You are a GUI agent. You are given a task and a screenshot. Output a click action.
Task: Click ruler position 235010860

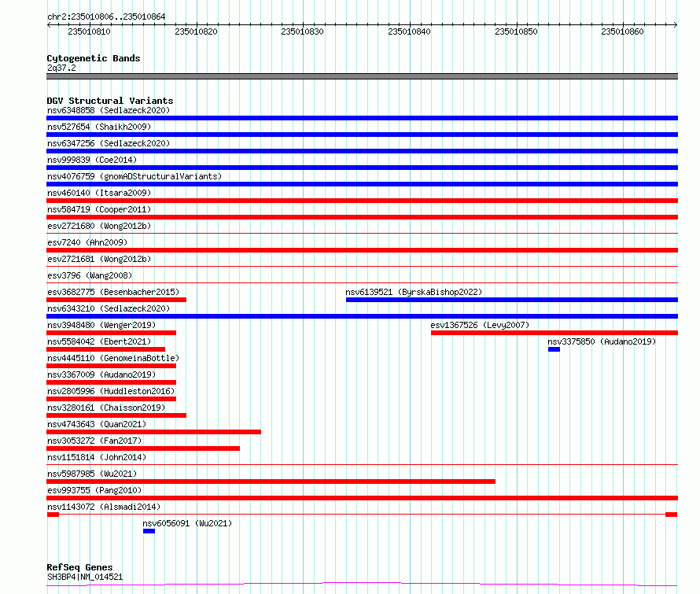click(622, 31)
